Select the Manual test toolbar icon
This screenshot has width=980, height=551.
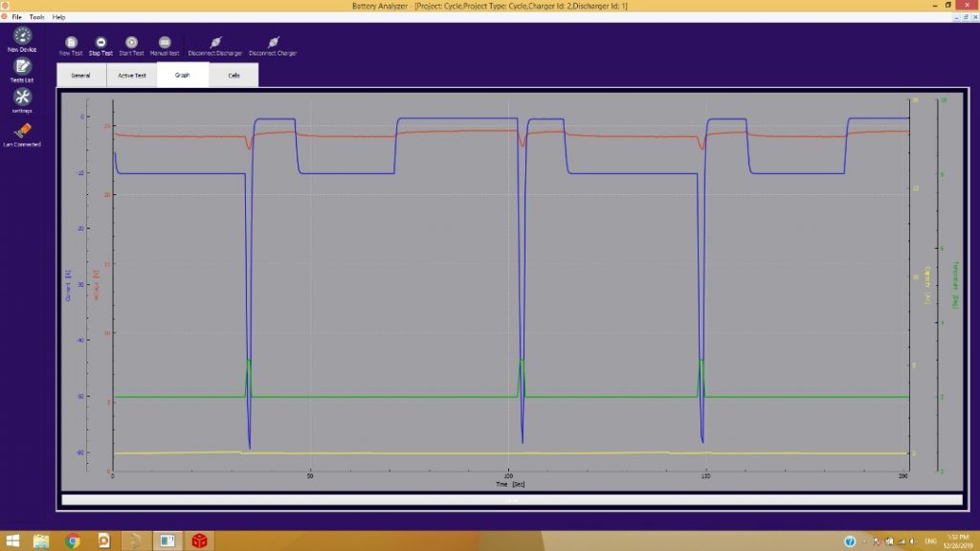(165, 43)
